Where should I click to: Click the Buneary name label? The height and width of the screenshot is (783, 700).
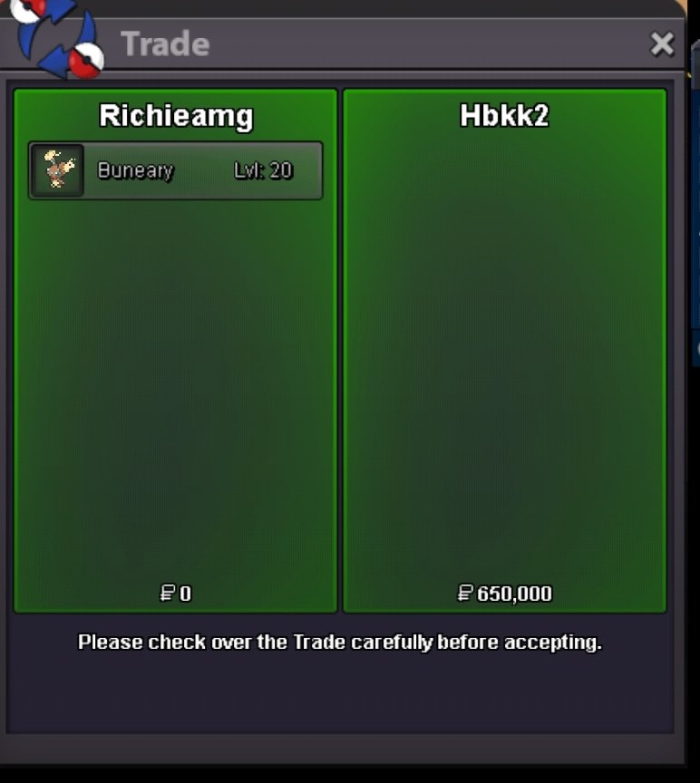135,170
